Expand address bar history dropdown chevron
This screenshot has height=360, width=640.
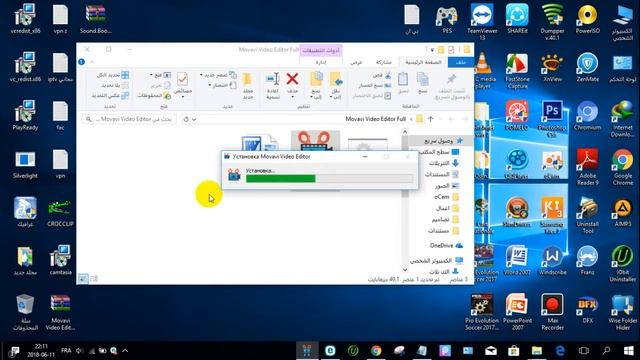tap(194, 120)
